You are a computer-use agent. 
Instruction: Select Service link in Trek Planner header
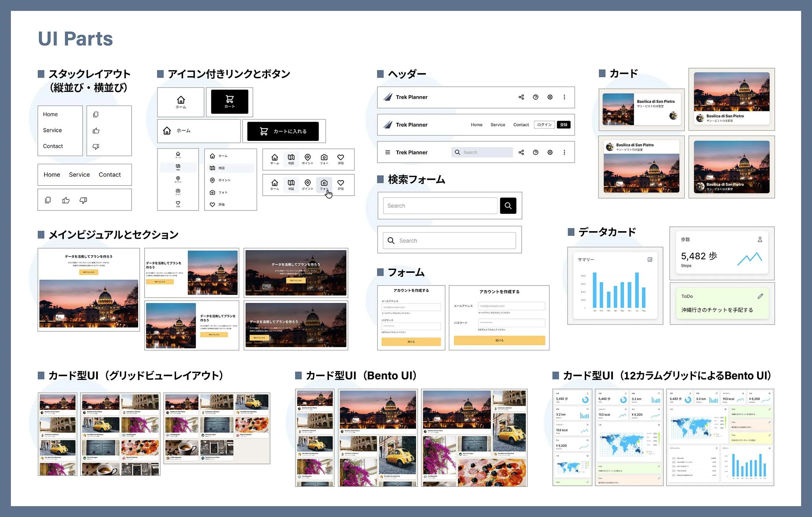tap(497, 125)
